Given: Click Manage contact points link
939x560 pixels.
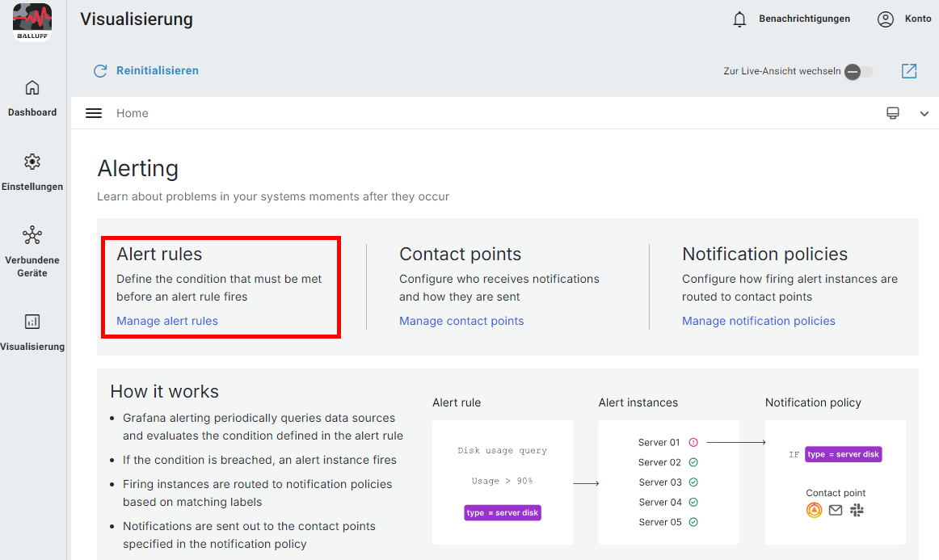Looking at the screenshot, I should point(461,321).
